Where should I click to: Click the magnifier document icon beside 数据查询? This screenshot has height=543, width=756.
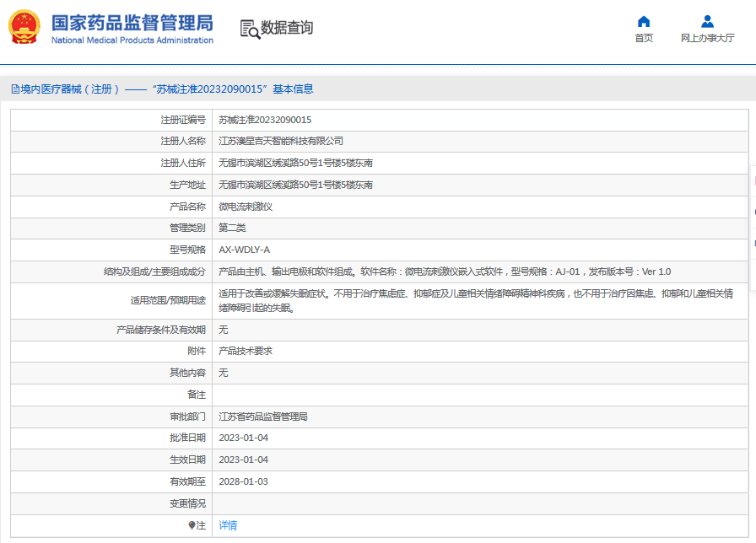(x=249, y=27)
